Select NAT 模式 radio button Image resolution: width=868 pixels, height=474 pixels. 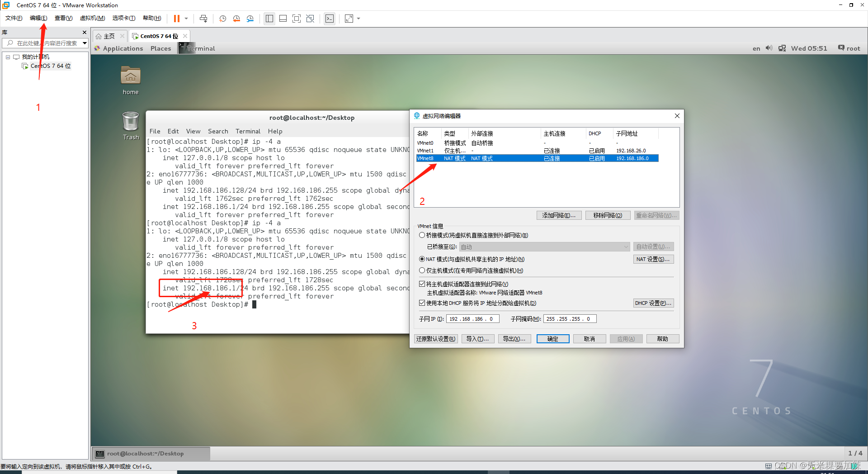click(422, 259)
